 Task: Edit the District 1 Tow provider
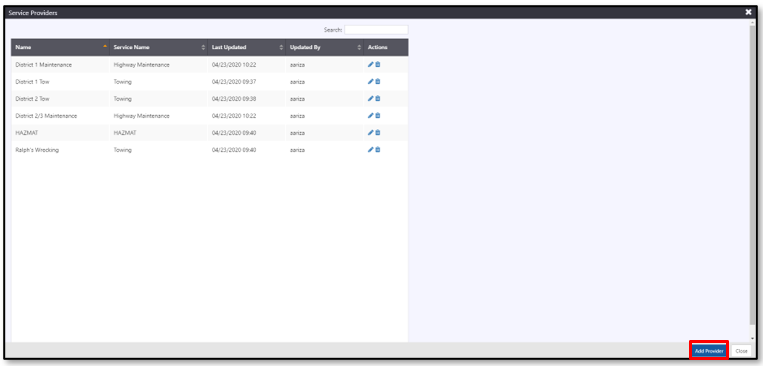tap(370, 82)
